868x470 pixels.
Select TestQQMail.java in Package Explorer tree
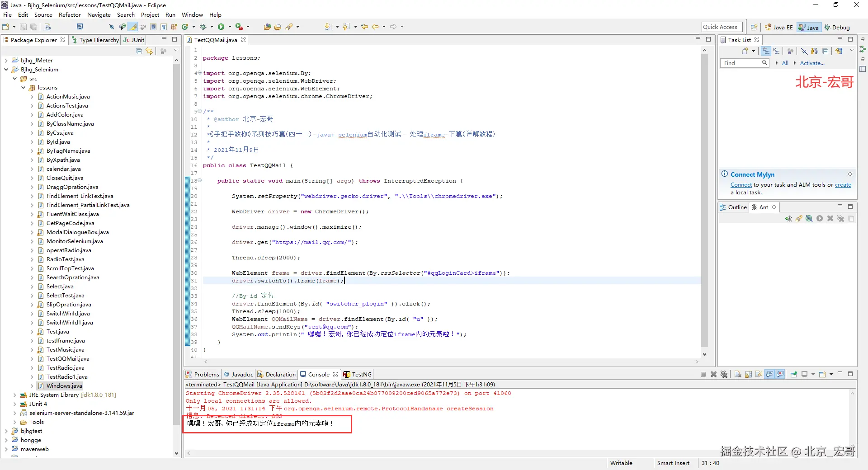(68, 359)
